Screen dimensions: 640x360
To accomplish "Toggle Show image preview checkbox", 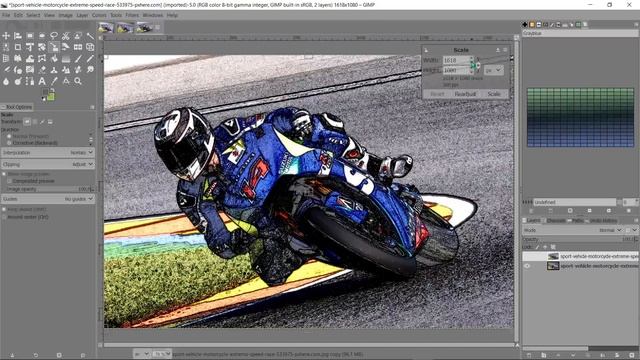I will click(x=4, y=174).
